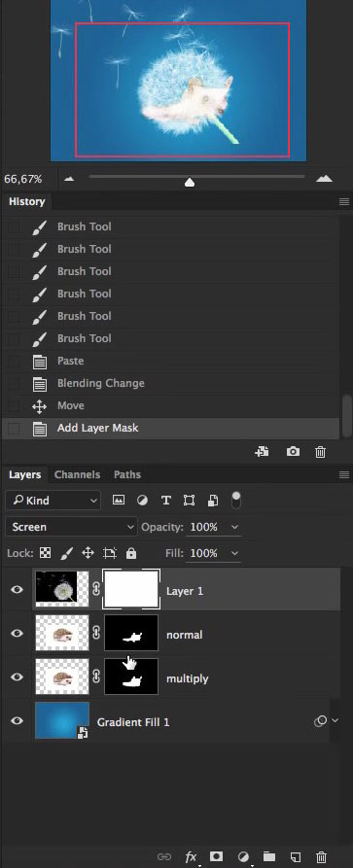Screen dimensions: 353x868
Task: Lock layer position
Action: [88, 553]
